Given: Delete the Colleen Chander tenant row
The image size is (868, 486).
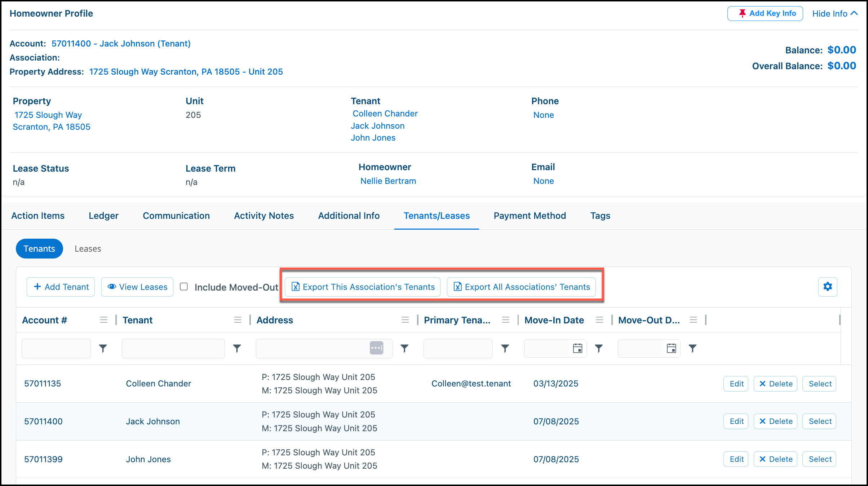Looking at the screenshot, I should pos(775,384).
